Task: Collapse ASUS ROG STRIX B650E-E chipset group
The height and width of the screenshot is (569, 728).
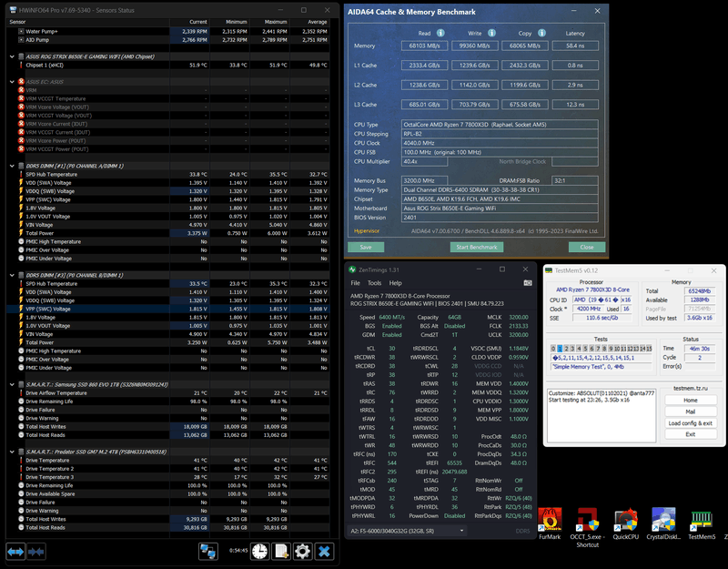Action: coord(12,56)
